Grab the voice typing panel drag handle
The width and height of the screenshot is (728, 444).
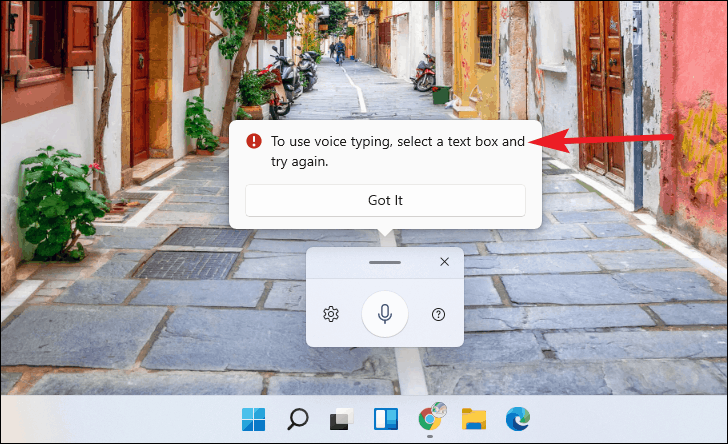click(x=385, y=262)
